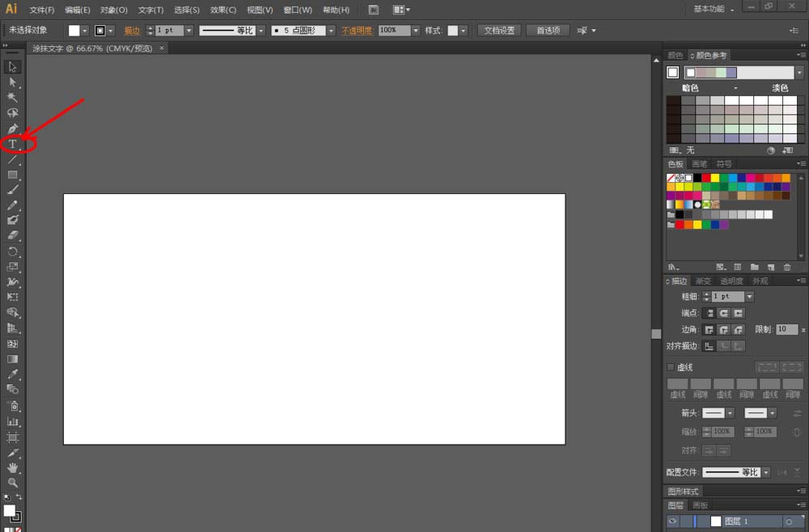The image size is (809, 532).
Task: Select the Direct Selection tool
Action: coord(12,82)
